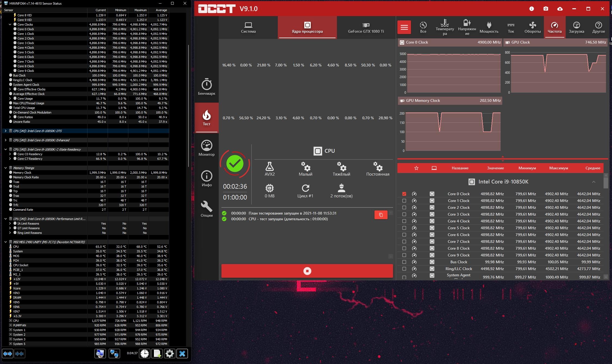The height and width of the screenshot is (364, 612).
Task: Select the Система tab
Action: (248, 27)
